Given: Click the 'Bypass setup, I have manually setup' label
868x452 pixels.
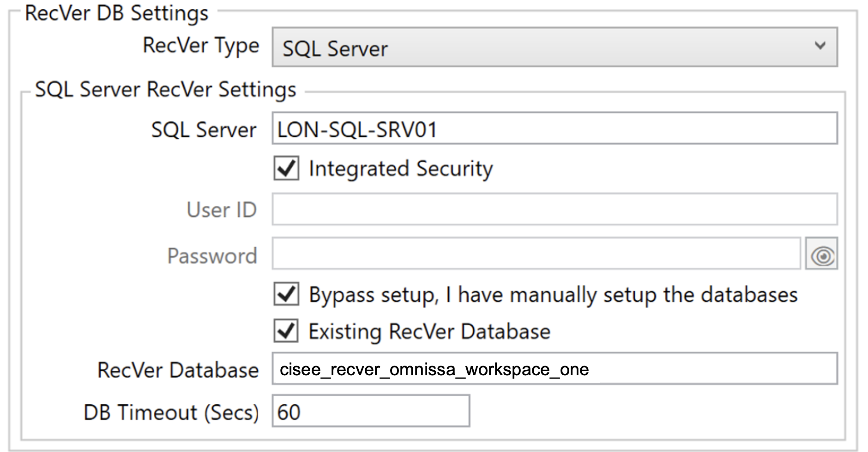Looking at the screenshot, I should click(x=553, y=295).
